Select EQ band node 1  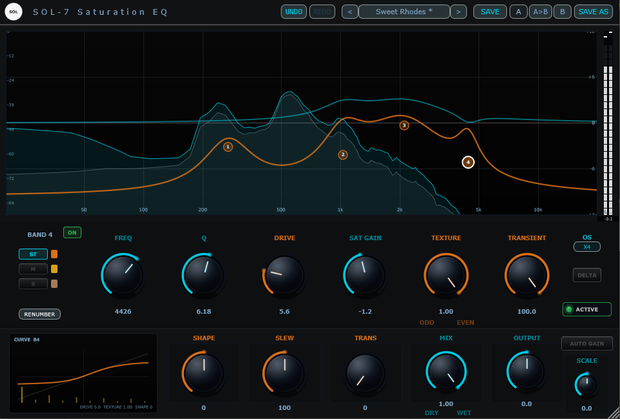click(x=228, y=147)
